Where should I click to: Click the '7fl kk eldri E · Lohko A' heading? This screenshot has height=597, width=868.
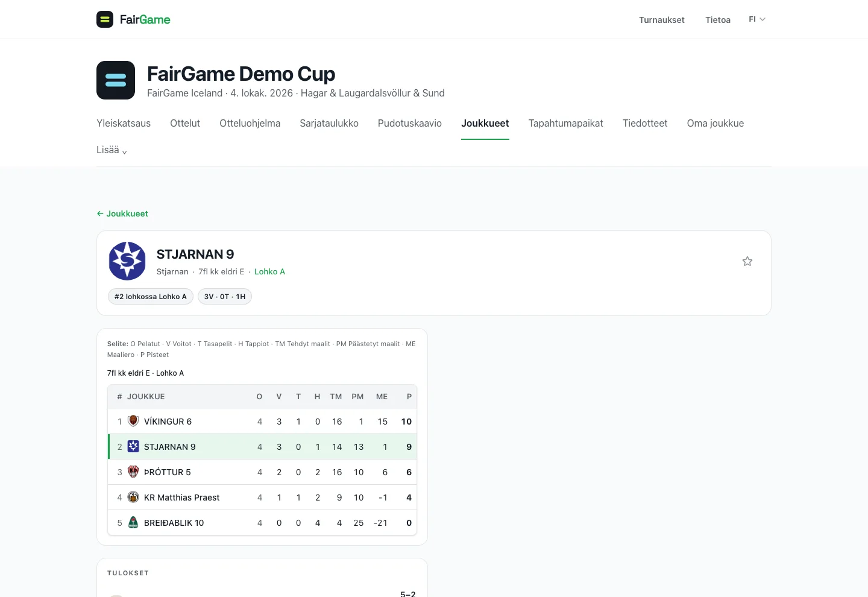point(145,373)
